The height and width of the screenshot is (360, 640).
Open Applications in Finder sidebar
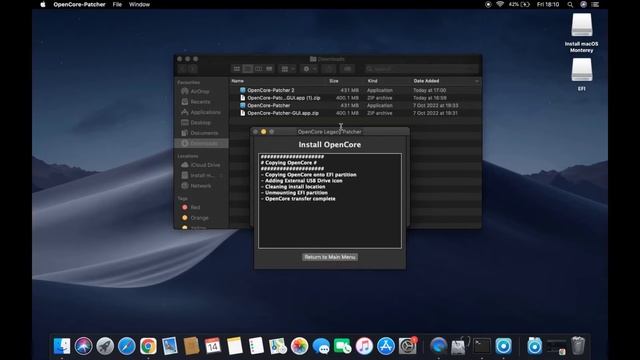point(201,112)
